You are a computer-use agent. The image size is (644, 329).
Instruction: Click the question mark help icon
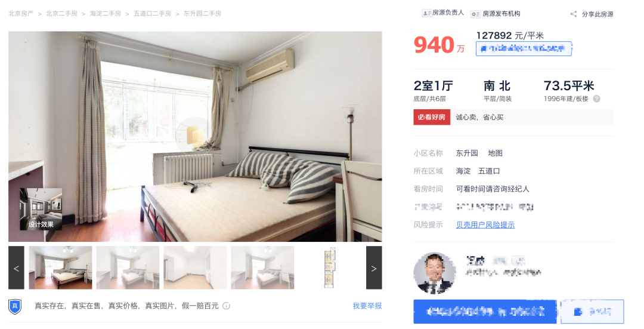597,99
